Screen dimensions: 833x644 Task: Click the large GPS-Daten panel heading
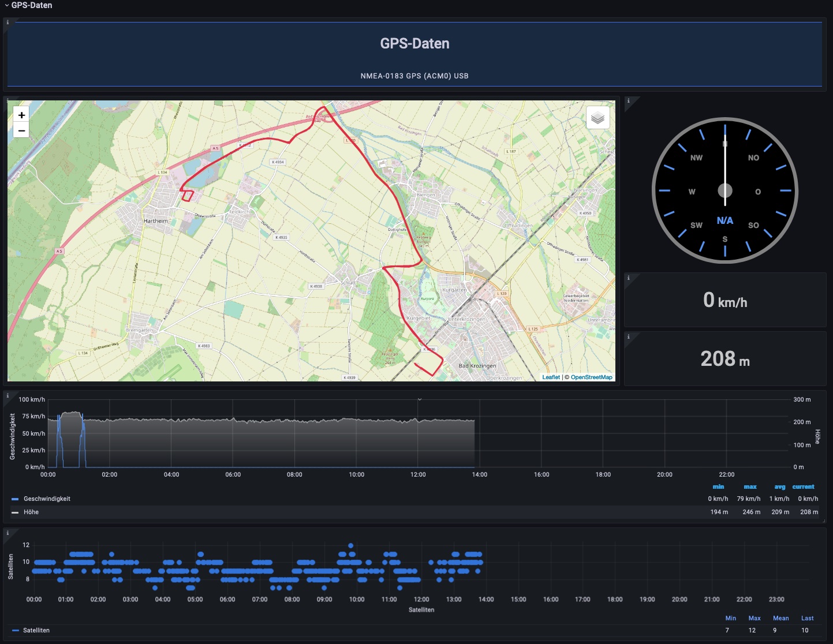click(x=414, y=43)
